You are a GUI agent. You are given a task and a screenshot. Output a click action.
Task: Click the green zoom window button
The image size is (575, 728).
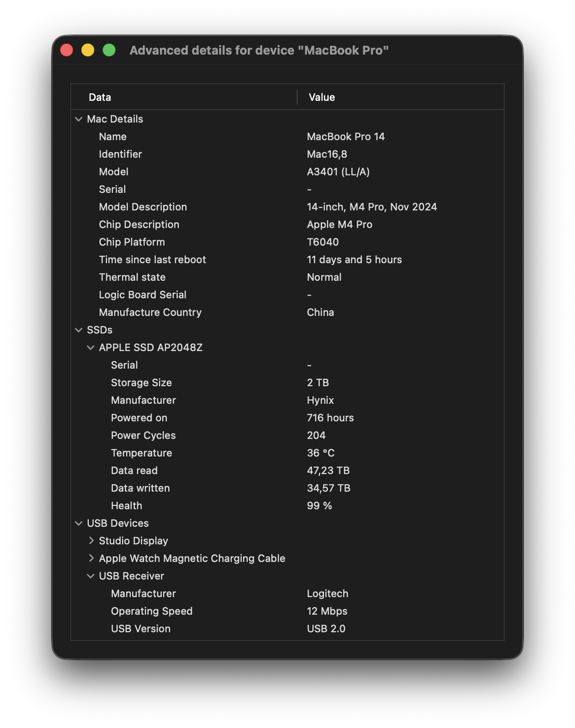tap(109, 50)
